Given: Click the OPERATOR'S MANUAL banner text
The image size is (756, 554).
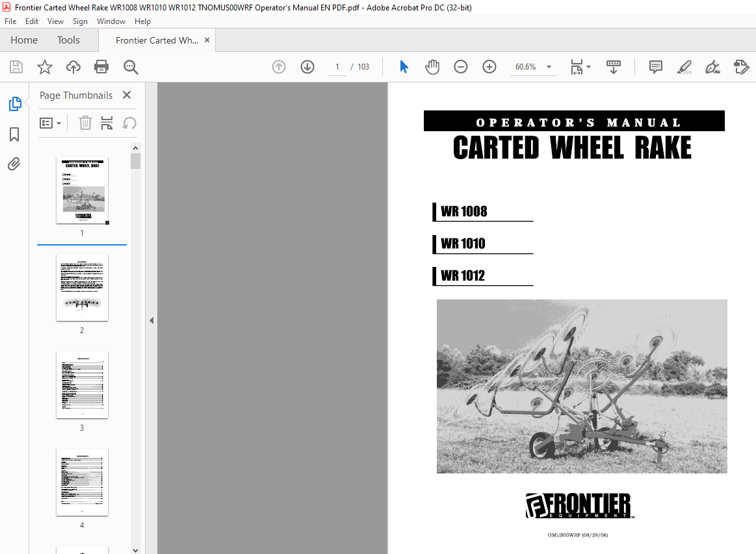Looking at the screenshot, I should point(578,123).
